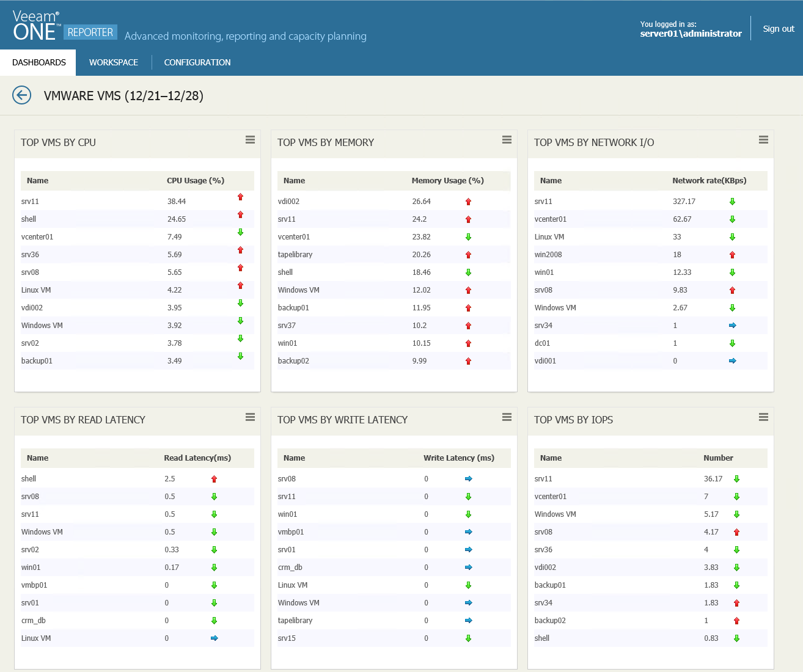Open the Top VMs by Read Latency menu

(250, 417)
